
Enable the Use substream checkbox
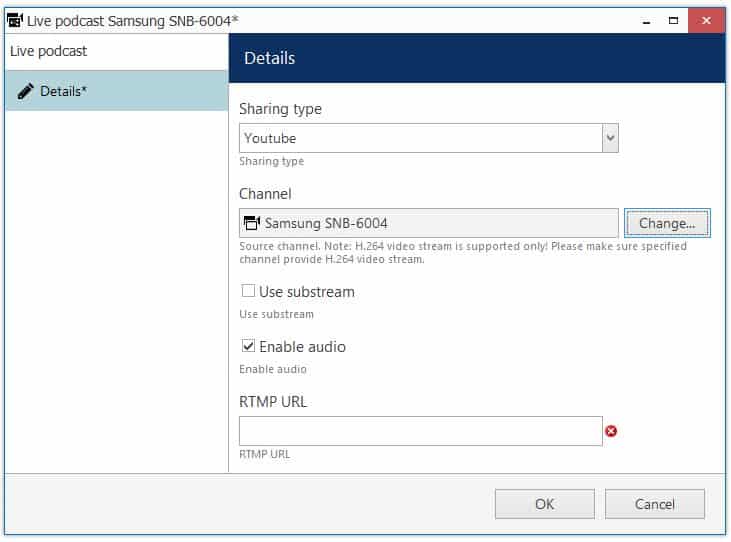pos(248,292)
